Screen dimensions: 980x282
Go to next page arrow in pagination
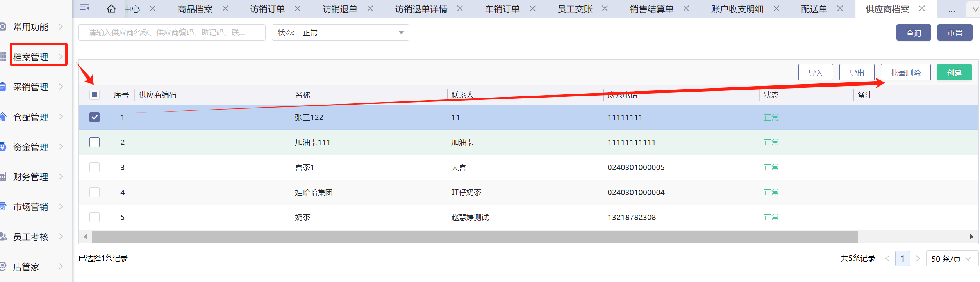[918, 259]
